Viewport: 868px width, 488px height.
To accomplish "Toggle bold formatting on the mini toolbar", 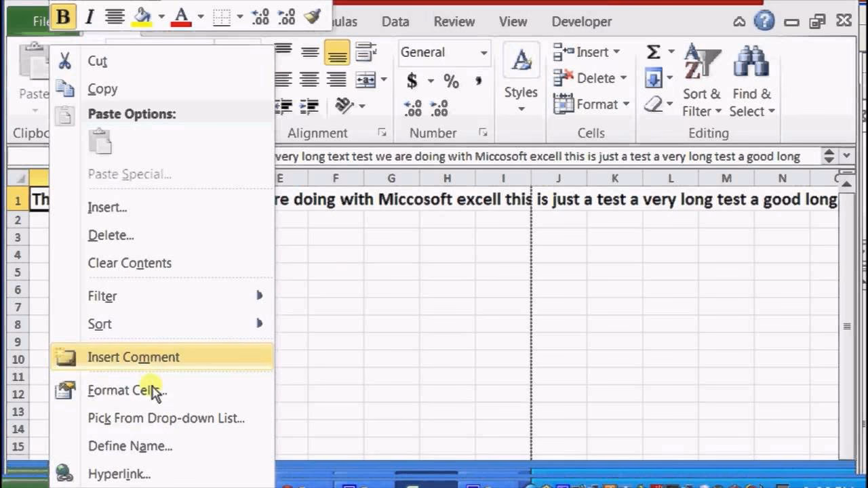I will [62, 17].
